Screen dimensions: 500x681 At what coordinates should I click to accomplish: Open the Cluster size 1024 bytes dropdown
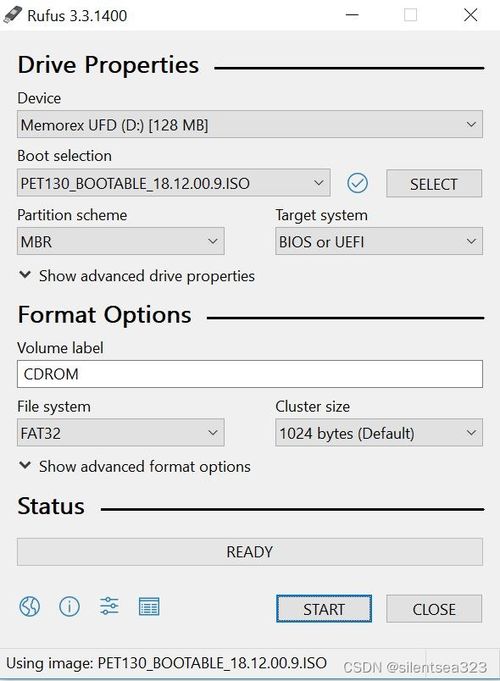tap(379, 433)
